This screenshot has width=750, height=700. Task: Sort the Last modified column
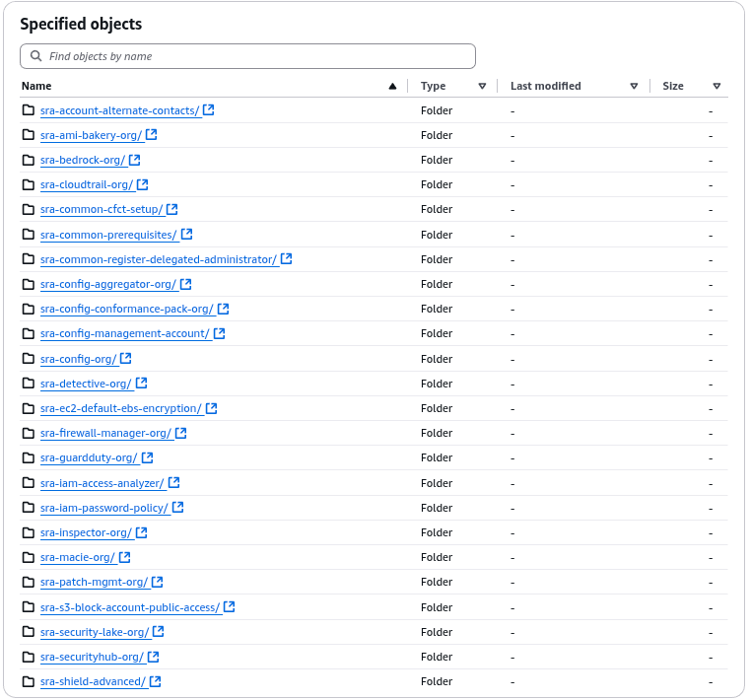(634, 86)
